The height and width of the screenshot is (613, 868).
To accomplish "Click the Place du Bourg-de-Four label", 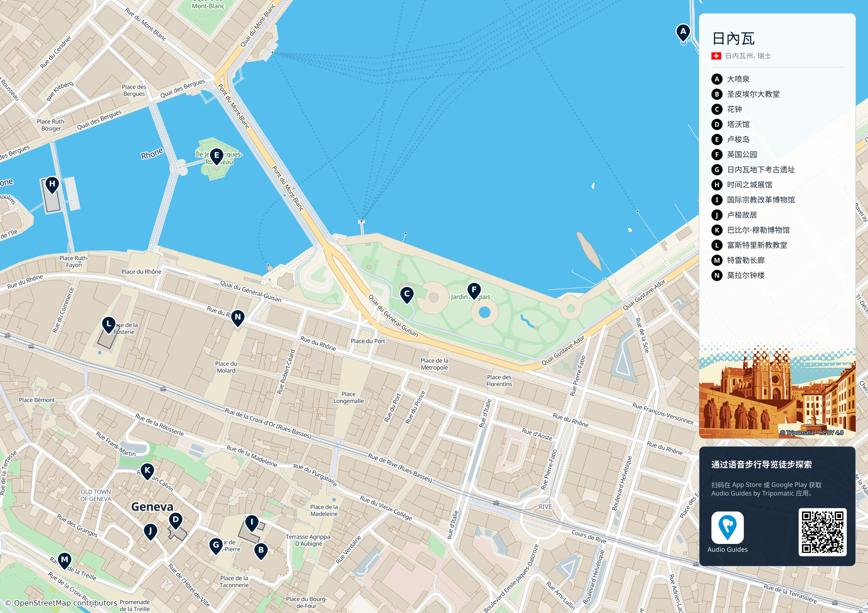I will [306, 602].
